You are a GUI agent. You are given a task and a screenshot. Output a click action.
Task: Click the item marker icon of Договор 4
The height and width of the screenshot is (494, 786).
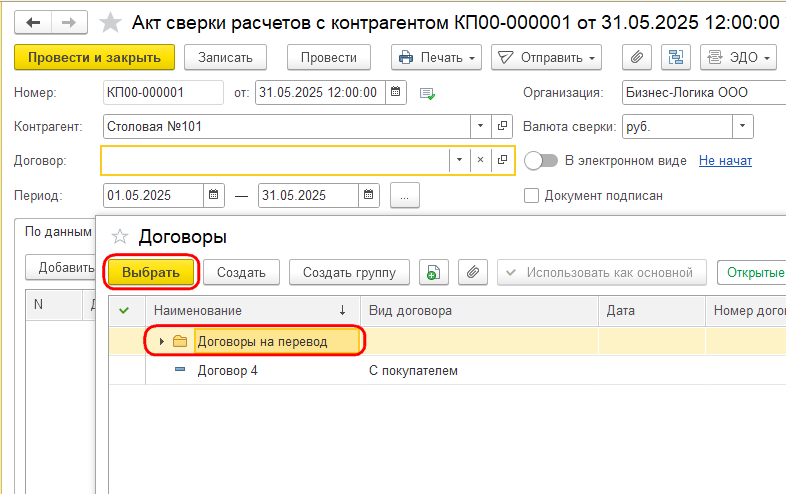(x=180, y=370)
